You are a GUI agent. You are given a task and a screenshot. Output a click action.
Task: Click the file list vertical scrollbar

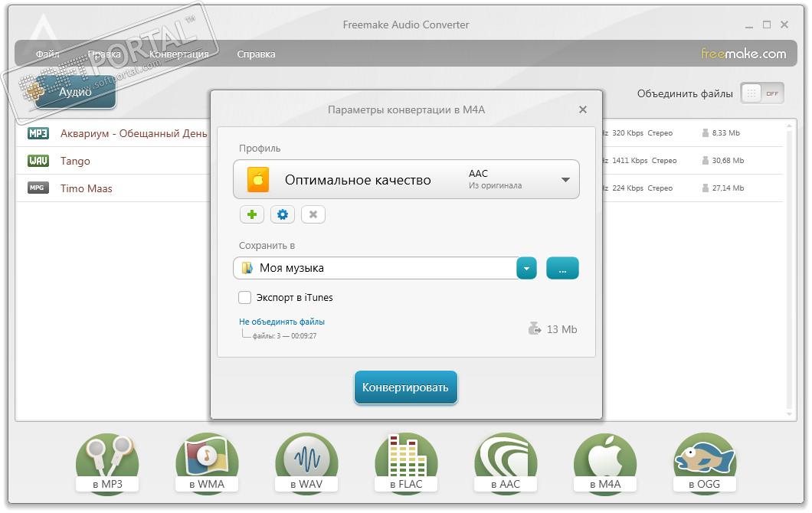tap(789, 270)
